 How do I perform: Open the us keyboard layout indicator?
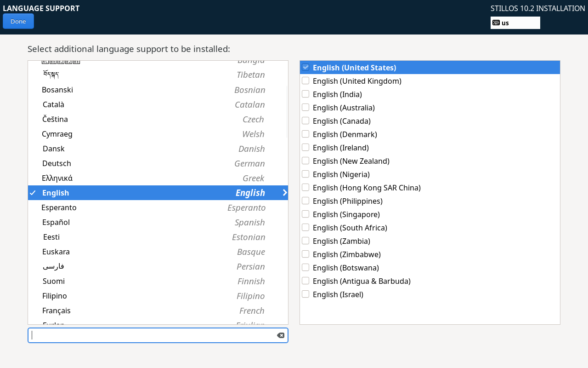(515, 23)
